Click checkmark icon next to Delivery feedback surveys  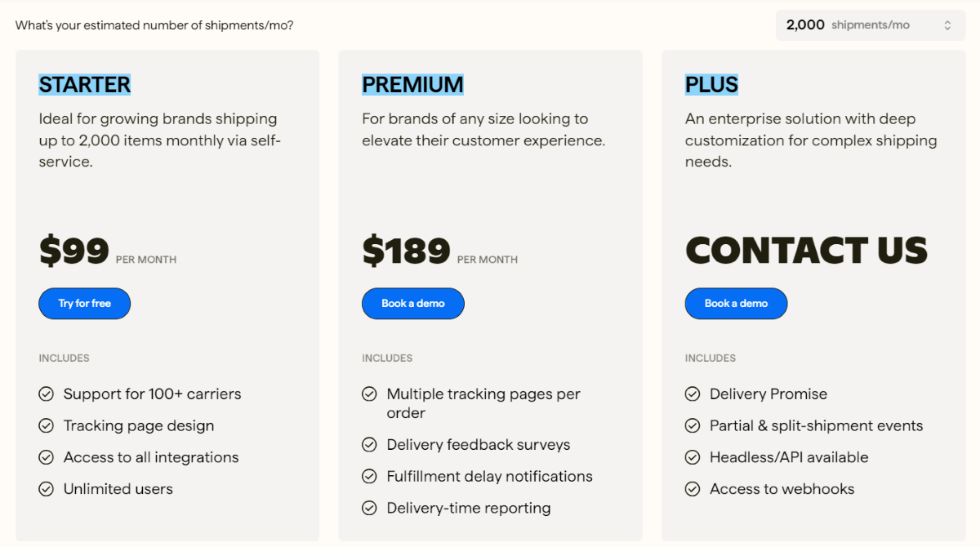pyautogui.click(x=370, y=445)
